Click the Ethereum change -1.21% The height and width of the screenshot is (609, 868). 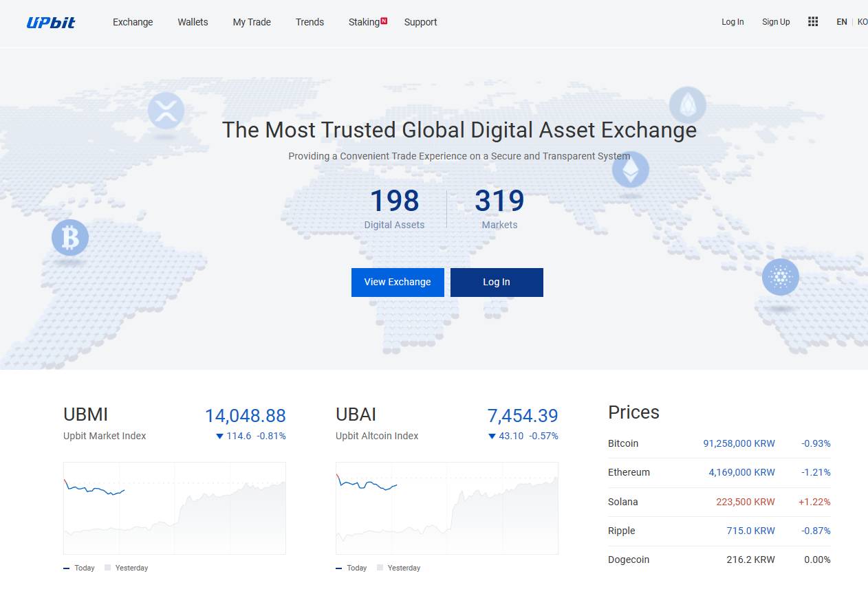click(x=816, y=473)
